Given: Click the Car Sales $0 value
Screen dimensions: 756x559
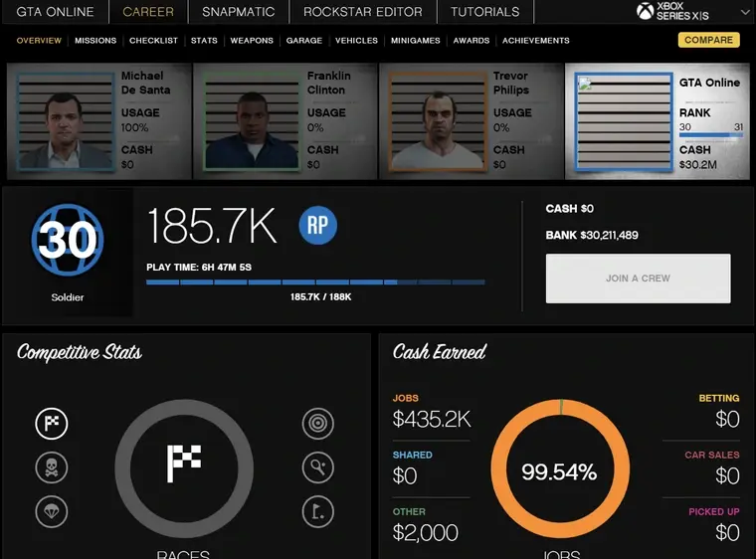Looking at the screenshot, I should (x=727, y=476).
